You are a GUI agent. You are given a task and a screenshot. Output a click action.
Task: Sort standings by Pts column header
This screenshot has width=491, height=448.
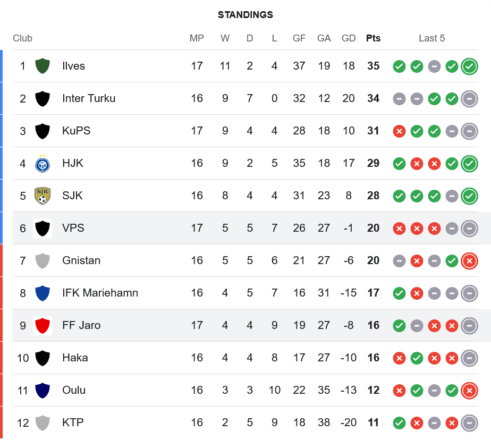tap(373, 38)
